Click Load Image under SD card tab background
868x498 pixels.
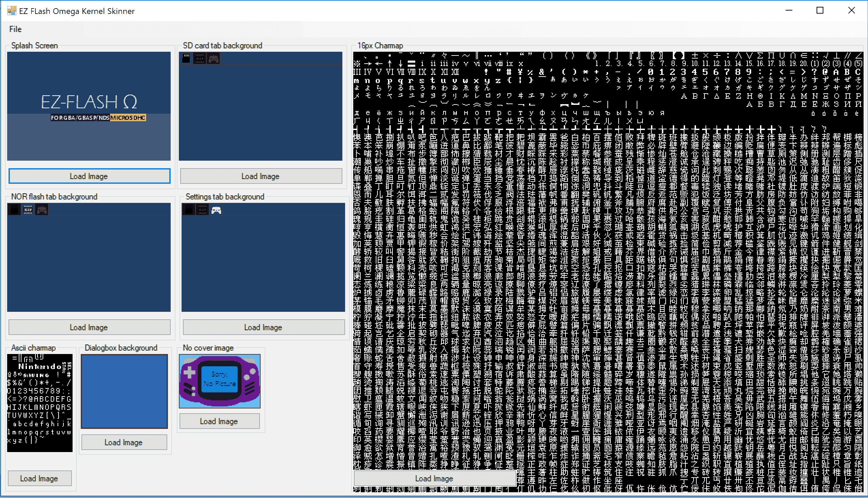pyautogui.click(x=261, y=176)
